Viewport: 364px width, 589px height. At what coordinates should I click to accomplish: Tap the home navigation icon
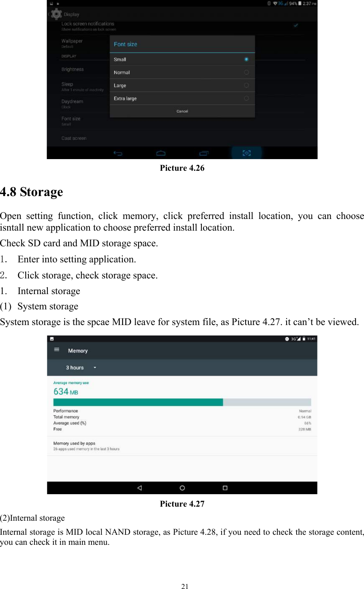(161, 153)
